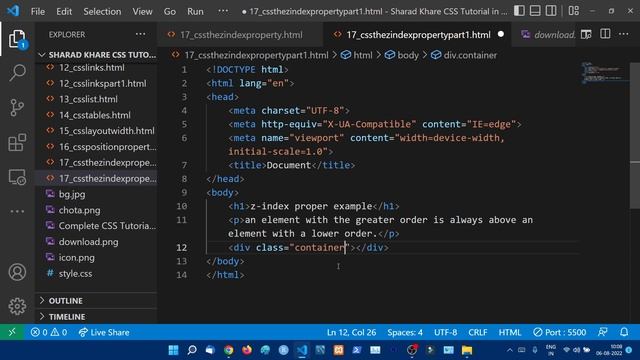Change CRLF end of line sequence

478,332
